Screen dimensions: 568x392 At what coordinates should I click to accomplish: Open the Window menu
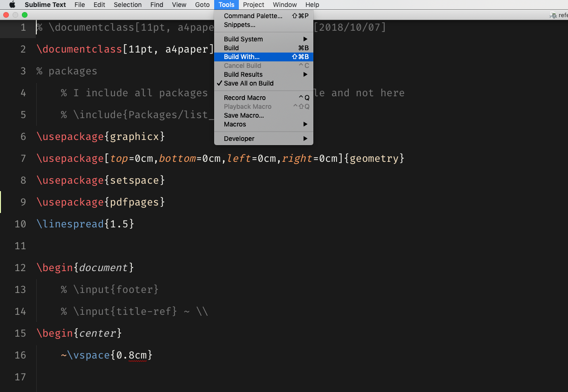click(285, 5)
